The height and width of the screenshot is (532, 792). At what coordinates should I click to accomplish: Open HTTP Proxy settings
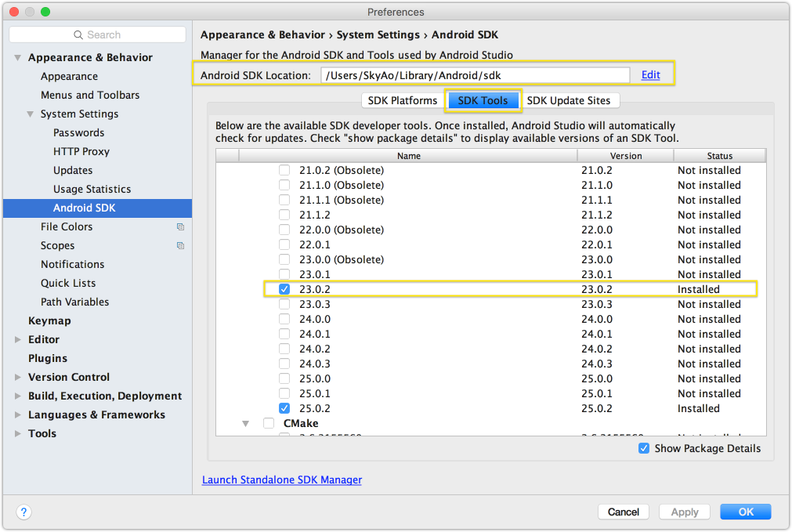click(x=81, y=151)
